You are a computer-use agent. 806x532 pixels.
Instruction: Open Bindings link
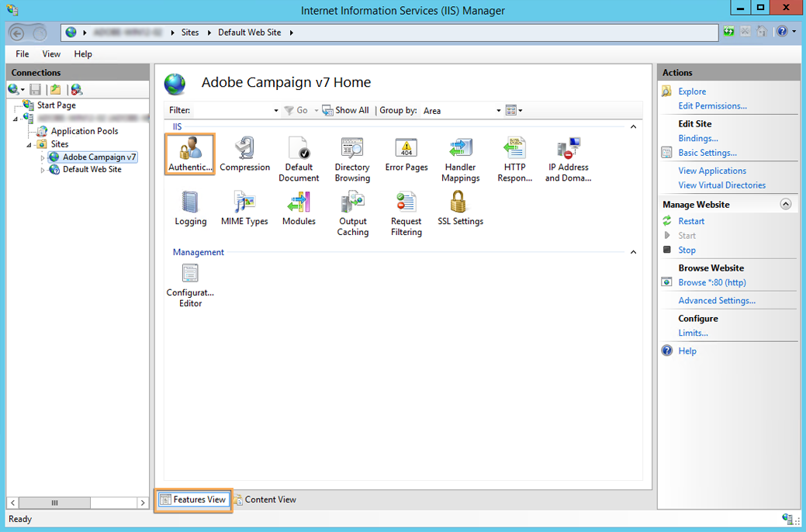tap(697, 138)
